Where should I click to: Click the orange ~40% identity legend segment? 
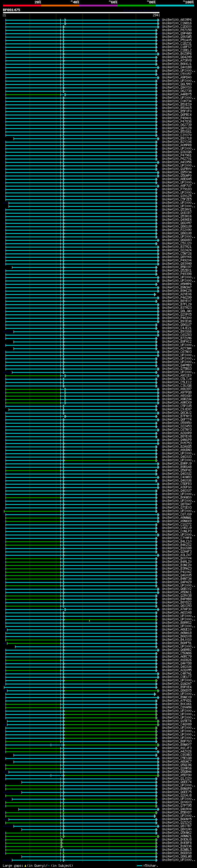pyautogui.click(x=60, y=6)
